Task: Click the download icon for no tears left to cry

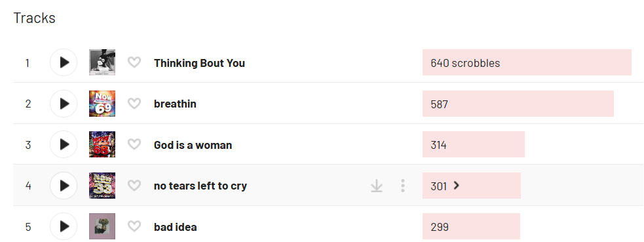Action: click(x=377, y=186)
